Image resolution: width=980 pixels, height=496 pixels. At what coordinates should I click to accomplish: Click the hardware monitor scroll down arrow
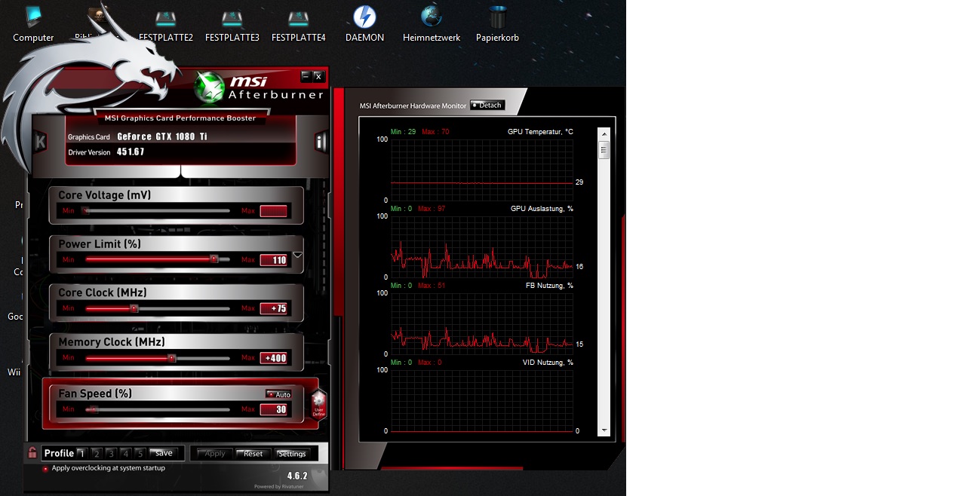[x=604, y=430]
